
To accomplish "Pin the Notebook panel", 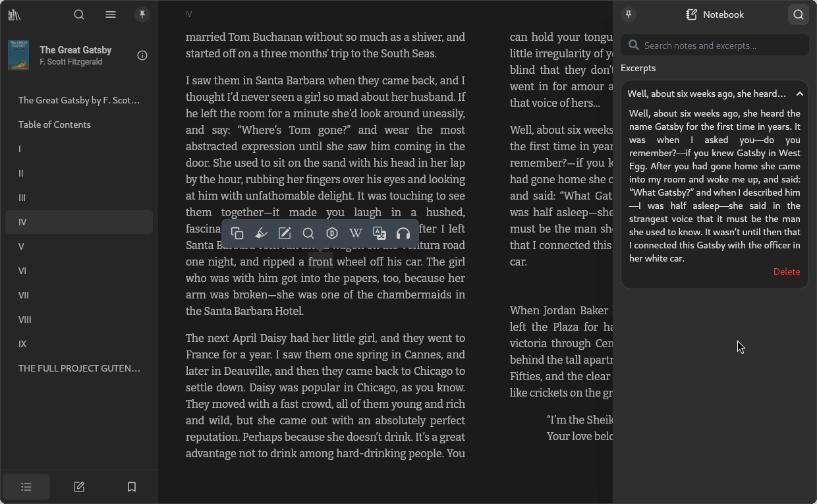I will [628, 14].
